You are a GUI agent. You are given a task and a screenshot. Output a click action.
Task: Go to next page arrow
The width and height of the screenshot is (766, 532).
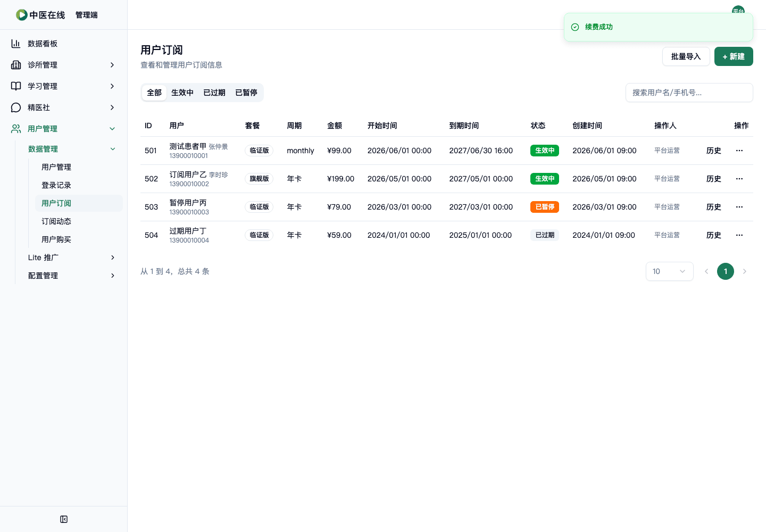(x=745, y=271)
